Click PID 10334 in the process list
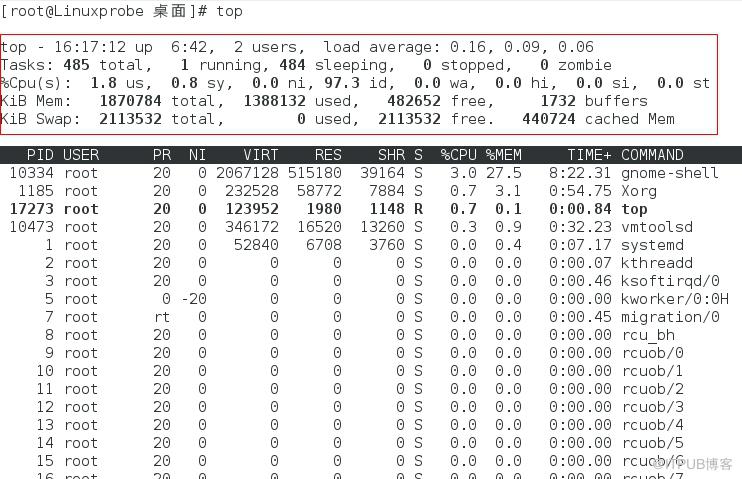This screenshot has height=479, width=742. click(x=31, y=173)
